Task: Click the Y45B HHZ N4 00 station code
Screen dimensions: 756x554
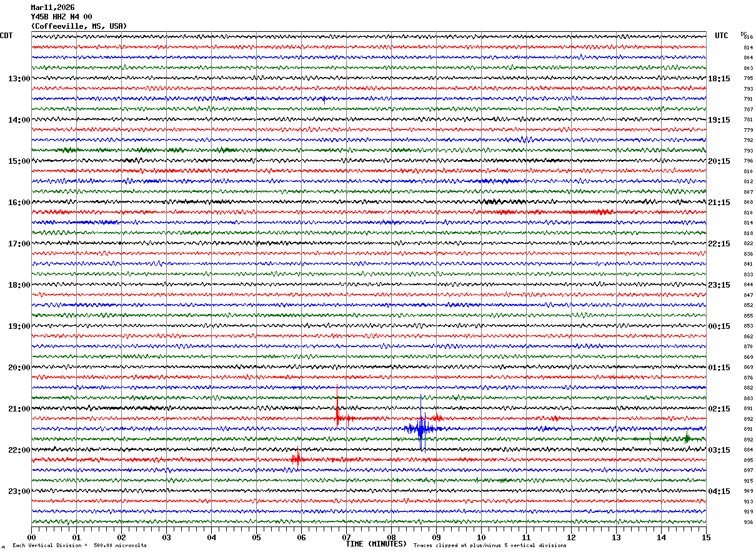Action: 61,17
